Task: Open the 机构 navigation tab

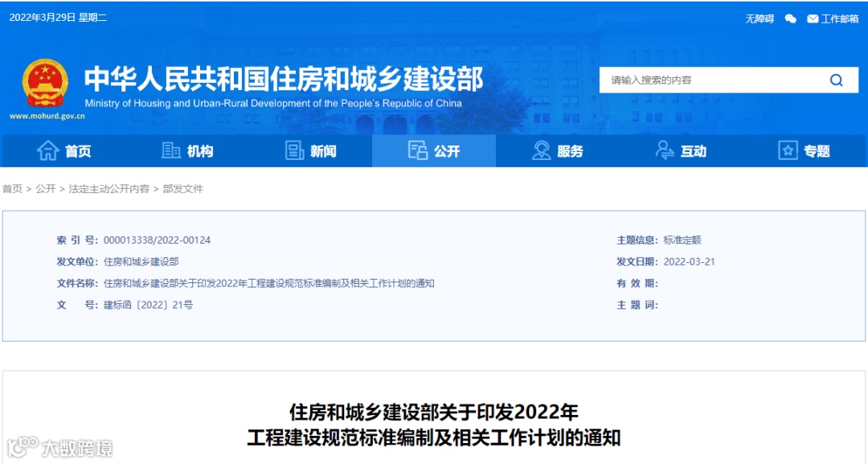Action: tap(187, 150)
